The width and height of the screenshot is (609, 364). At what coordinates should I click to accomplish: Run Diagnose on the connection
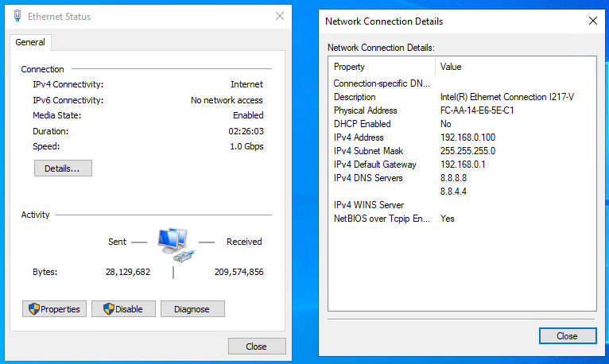click(192, 309)
